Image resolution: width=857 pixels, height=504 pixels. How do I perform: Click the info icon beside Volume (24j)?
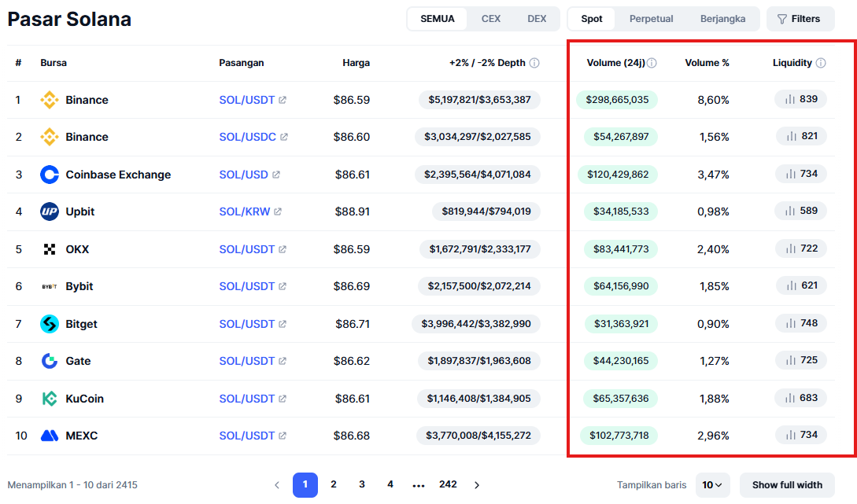pyautogui.click(x=652, y=63)
